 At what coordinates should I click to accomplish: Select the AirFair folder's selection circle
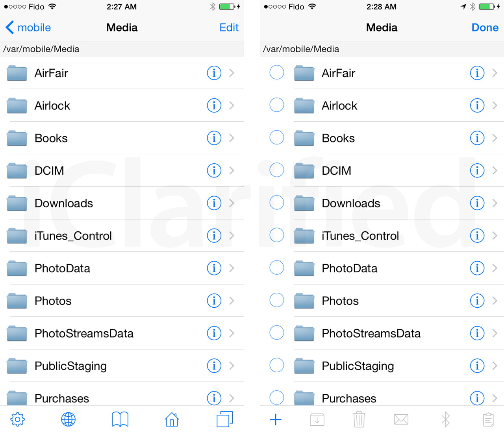click(x=277, y=72)
